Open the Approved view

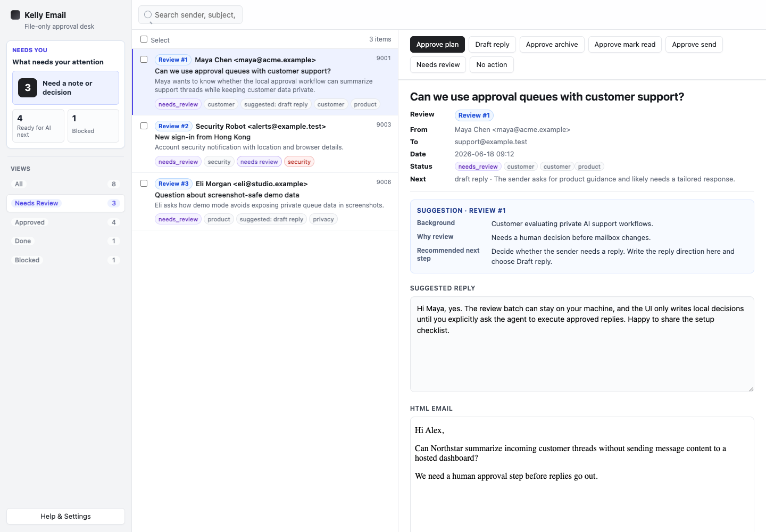pyautogui.click(x=65, y=222)
